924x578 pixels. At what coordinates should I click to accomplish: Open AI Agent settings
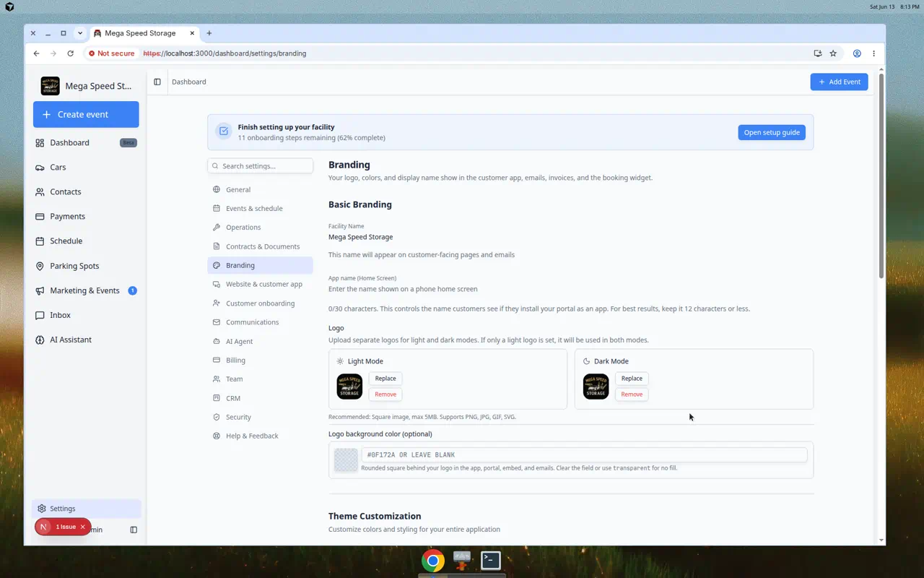point(260,341)
